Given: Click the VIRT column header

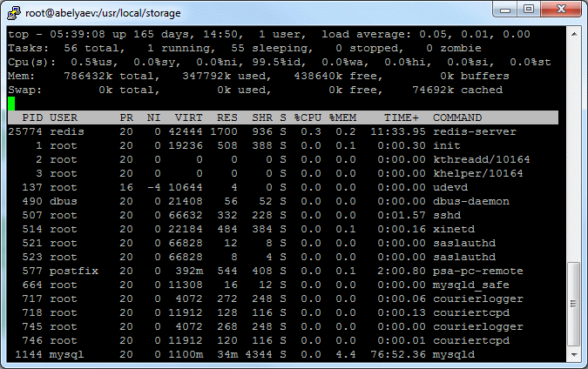Looking at the screenshot, I should point(189,117).
